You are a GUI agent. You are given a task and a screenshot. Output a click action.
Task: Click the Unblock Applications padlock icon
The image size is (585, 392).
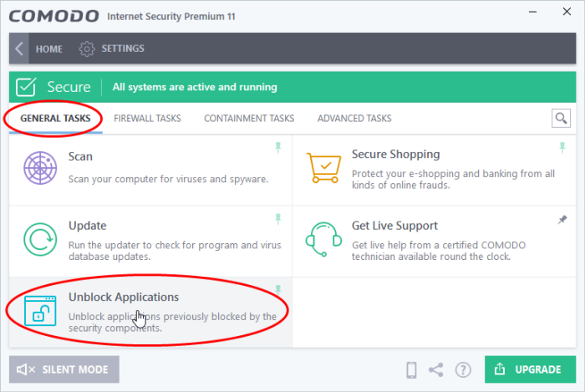[40, 311]
